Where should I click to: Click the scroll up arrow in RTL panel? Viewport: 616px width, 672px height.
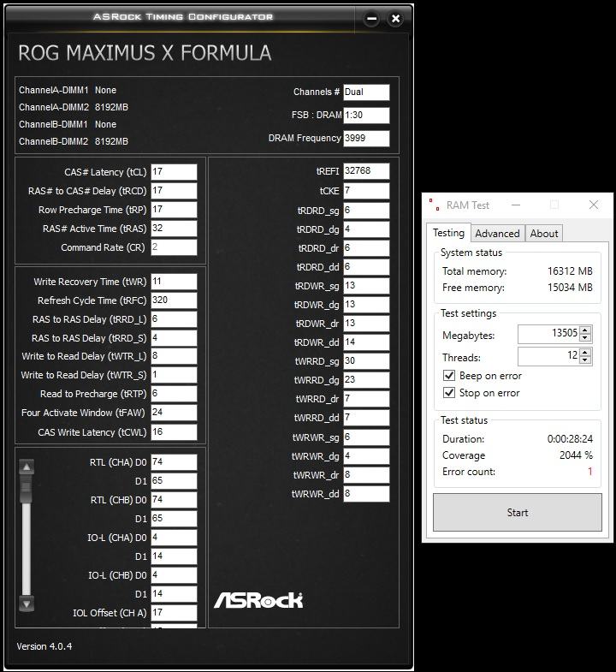(x=27, y=467)
